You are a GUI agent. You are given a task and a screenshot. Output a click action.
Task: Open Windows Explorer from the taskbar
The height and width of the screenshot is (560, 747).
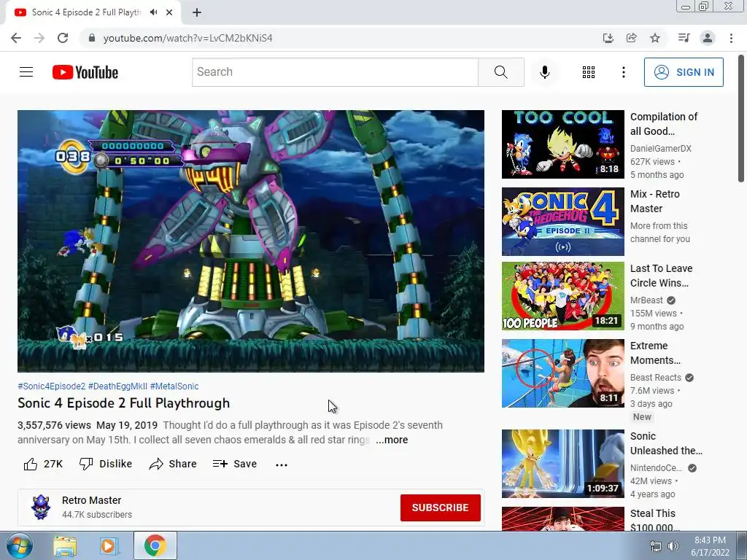(65, 546)
